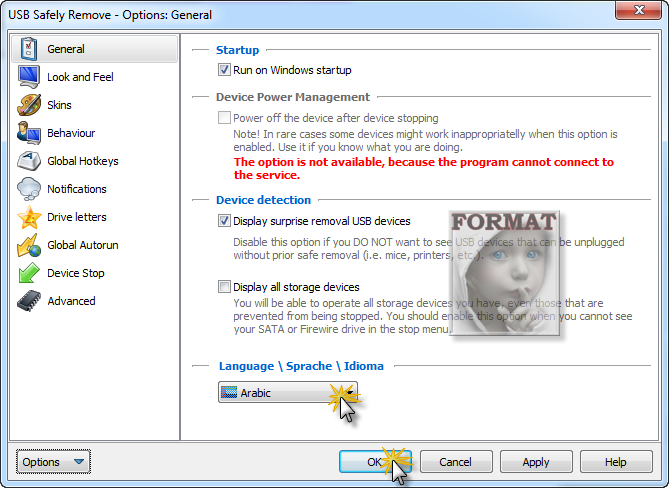Click the OK button
The width and height of the screenshot is (669, 488).
[375, 462]
